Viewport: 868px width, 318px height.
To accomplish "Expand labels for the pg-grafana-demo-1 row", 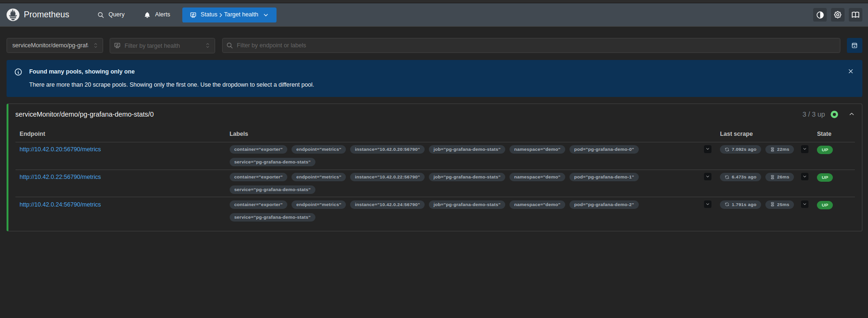I will coord(708,177).
